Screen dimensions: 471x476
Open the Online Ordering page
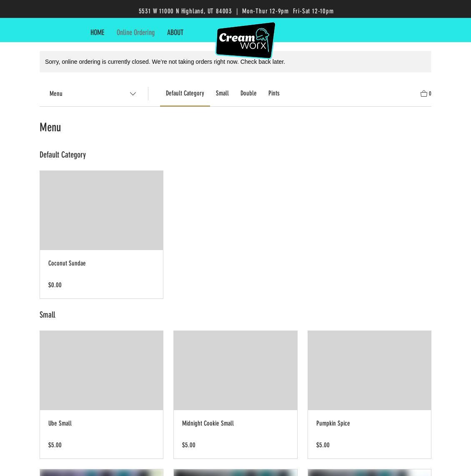tap(135, 33)
